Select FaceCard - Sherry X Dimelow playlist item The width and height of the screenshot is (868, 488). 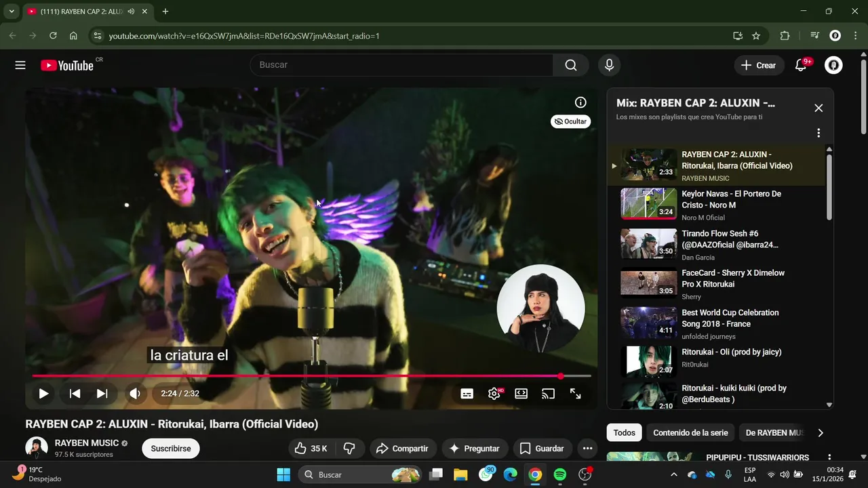(716, 284)
